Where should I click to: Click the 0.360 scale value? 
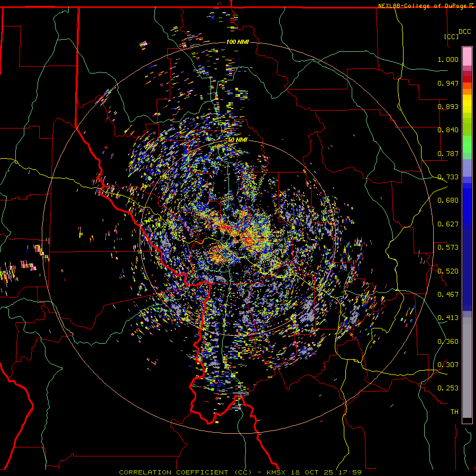pos(448,342)
